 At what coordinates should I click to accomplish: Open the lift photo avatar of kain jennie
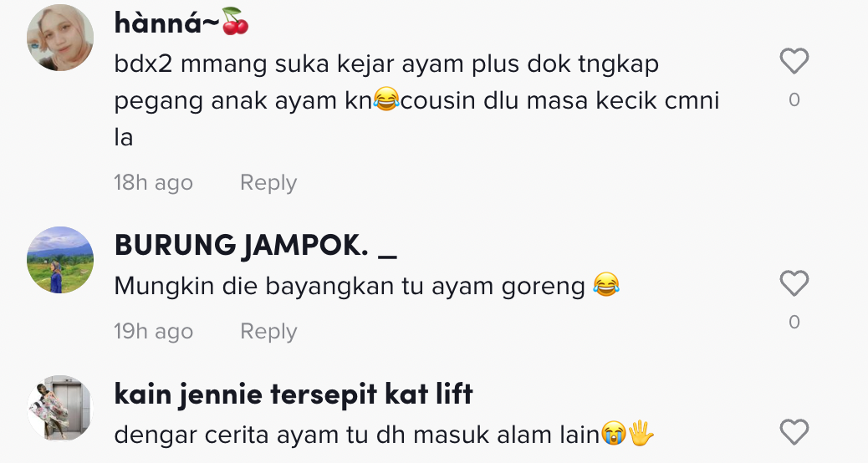[x=59, y=408]
